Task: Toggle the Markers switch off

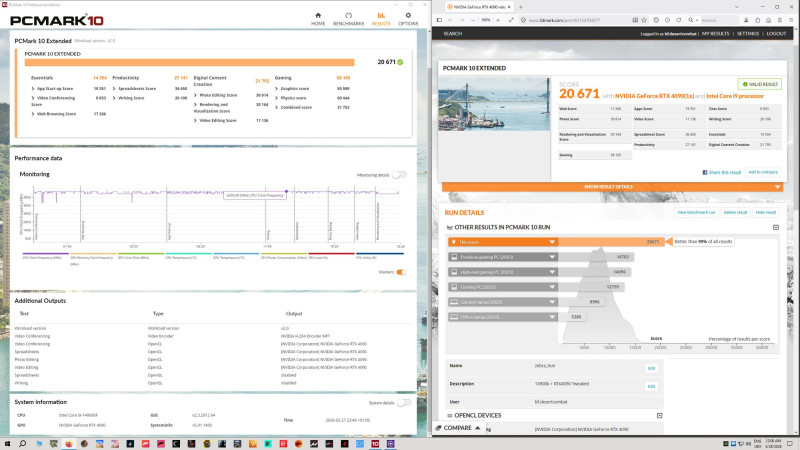Action: click(402, 272)
